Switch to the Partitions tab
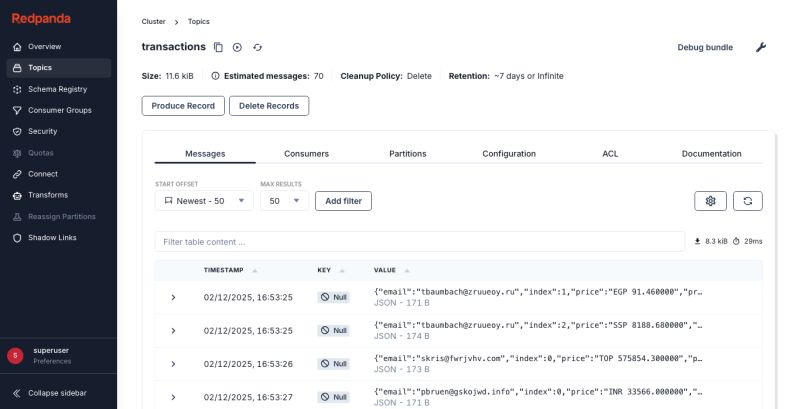Viewport: 800px width, 409px height. 408,154
